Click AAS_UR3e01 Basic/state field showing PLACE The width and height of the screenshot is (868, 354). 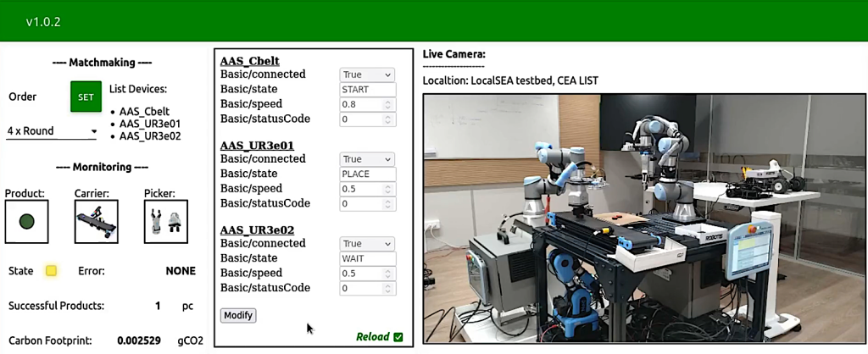(x=367, y=174)
